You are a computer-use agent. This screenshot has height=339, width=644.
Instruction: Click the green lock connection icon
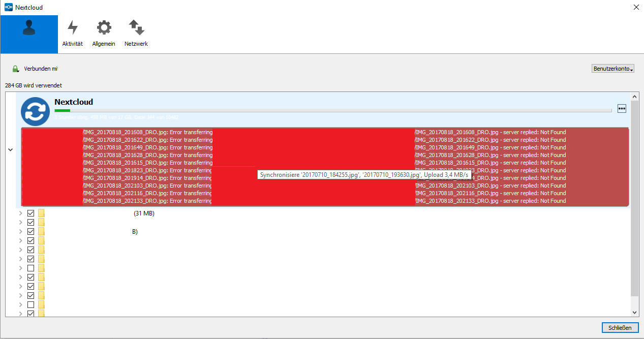click(15, 69)
